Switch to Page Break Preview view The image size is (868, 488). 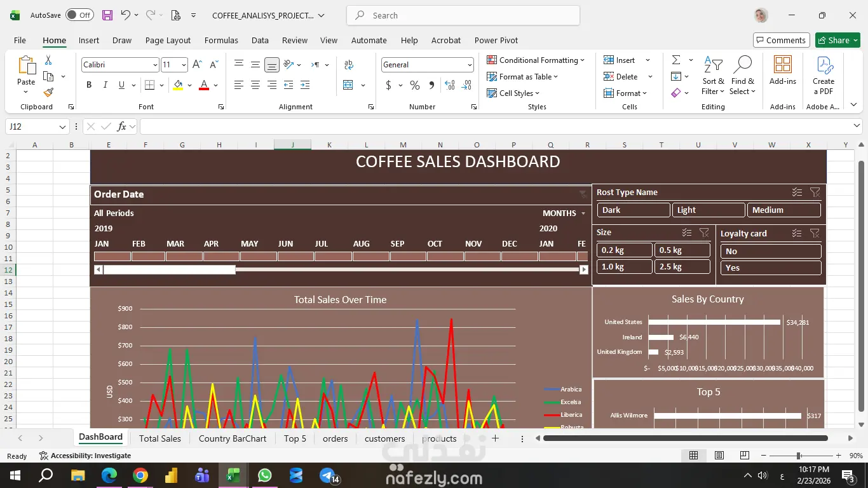tap(745, 456)
